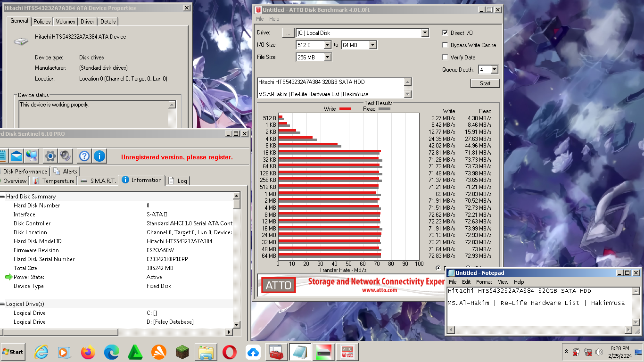Click the www.atto.com link in the ATTO banner
The height and width of the screenshot is (362, 644).
[x=379, y=290]
